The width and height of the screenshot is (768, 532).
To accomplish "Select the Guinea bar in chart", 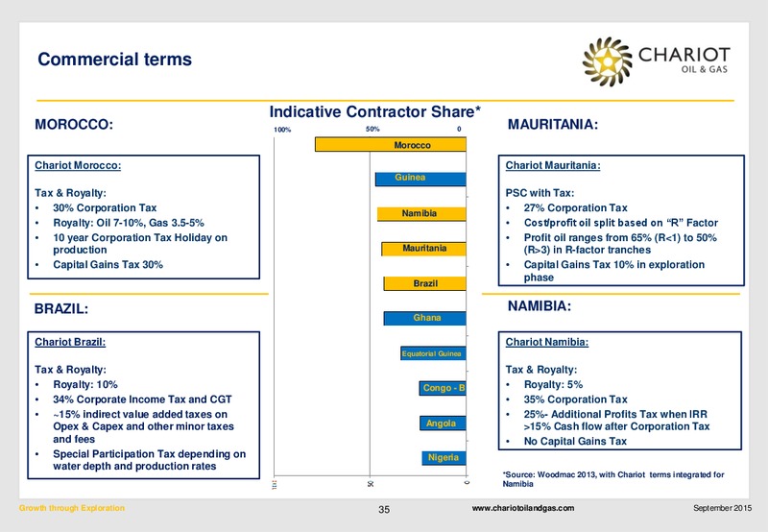I will pyautogui.click(x=420, y=179).
